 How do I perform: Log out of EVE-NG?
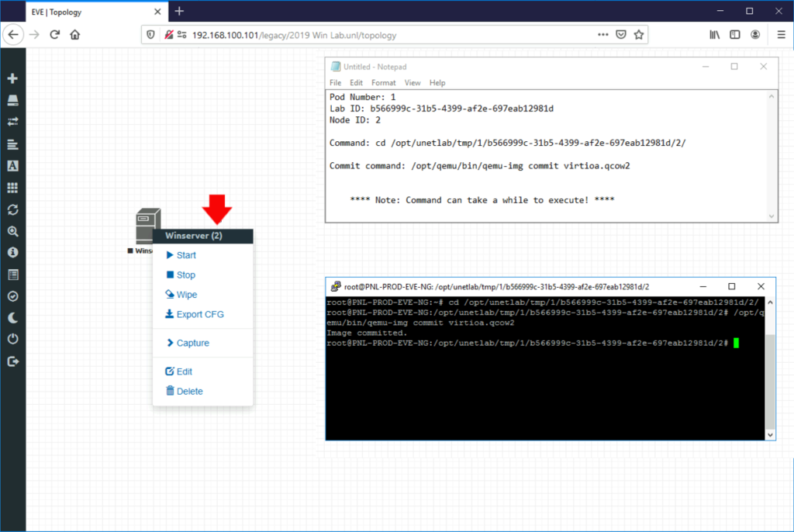pos(12,359)
